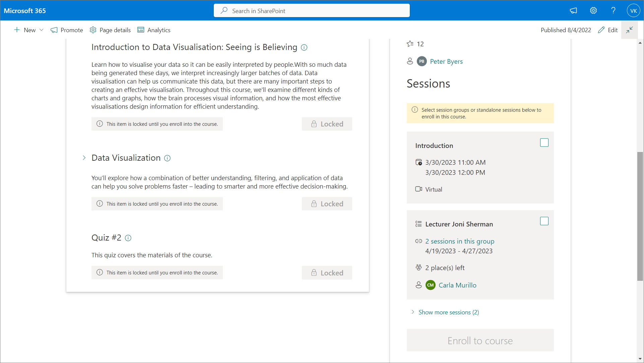This screenshot has width=644, height=363.
Task: Click the Promote command
Action: pos(67,30)
